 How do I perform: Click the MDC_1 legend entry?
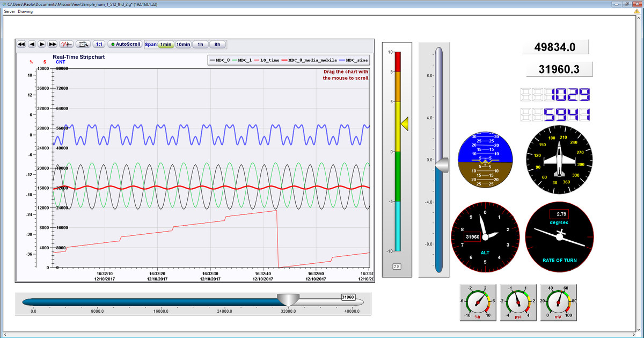point(242,60)
